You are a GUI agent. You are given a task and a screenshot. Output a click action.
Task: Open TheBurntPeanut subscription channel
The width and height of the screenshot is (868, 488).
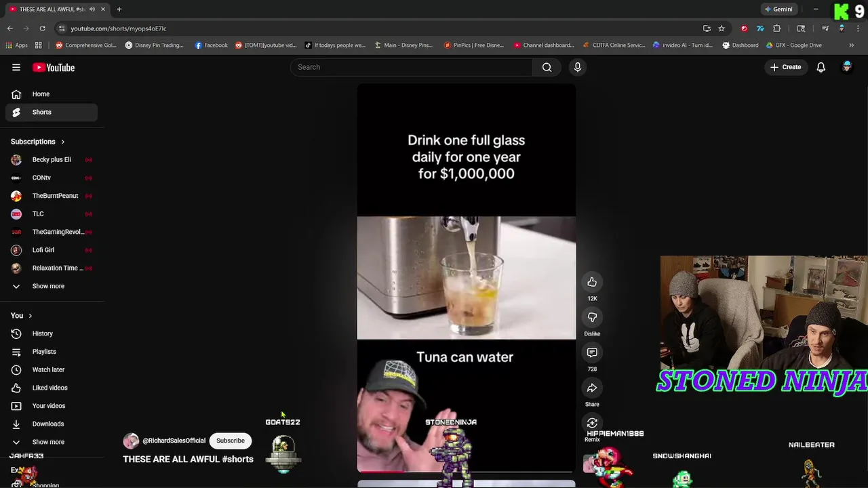click(x=52, y=196)
